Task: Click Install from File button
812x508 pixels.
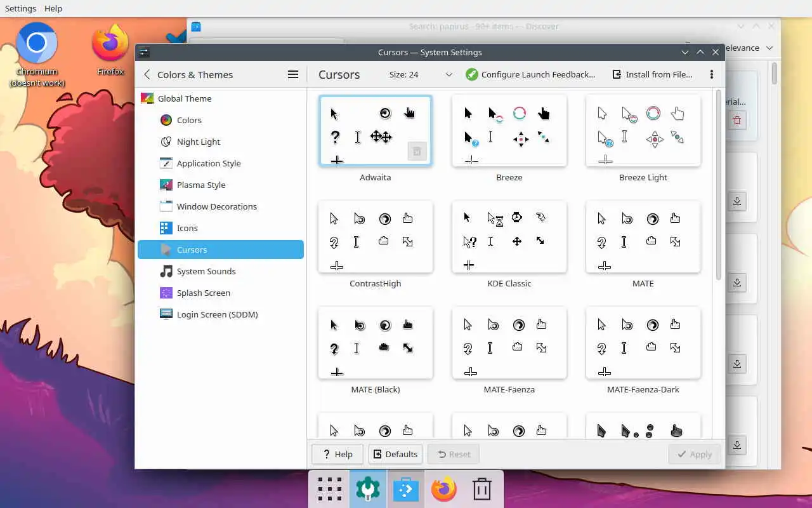Action: tap(652, 74)
